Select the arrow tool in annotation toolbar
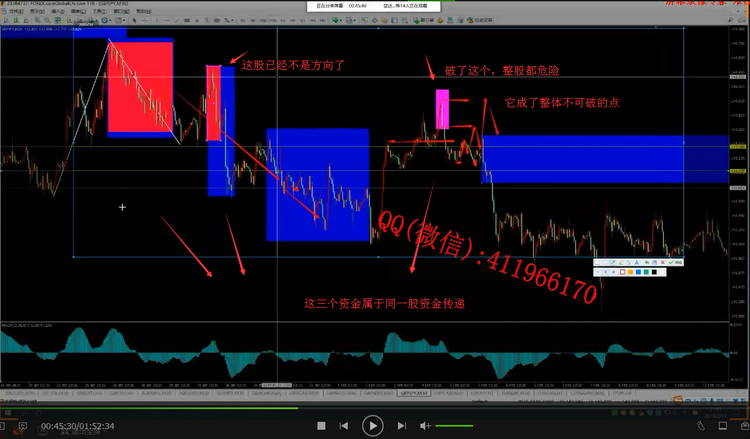Image resolution: width=750 pixels, height=439 pixels. [x=613, y=262]
